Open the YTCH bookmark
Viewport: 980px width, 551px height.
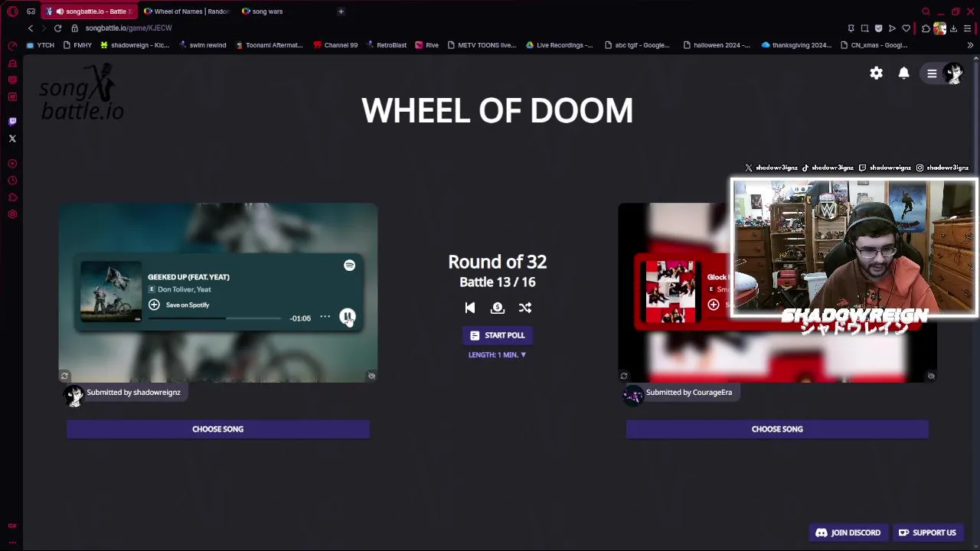(x=40, y=45)
